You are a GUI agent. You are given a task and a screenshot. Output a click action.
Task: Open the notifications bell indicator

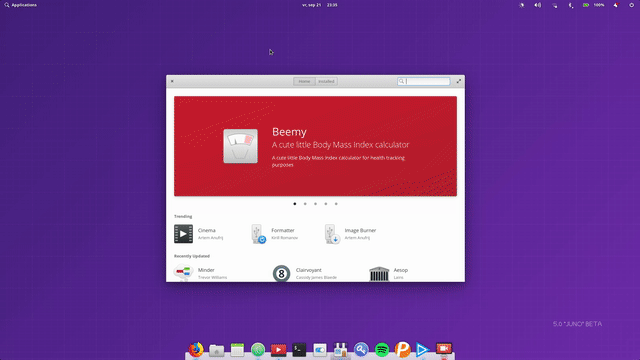coord(616,5)
